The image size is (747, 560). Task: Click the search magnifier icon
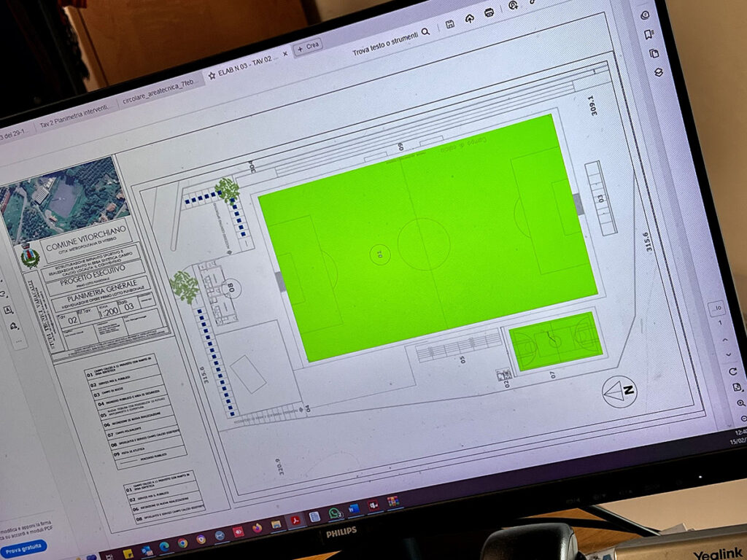coord(426,31)
